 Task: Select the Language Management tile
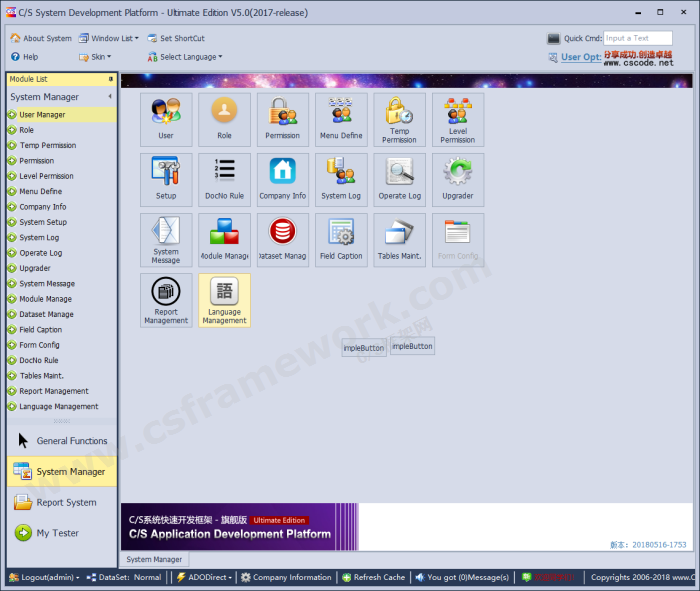point(224,300)
